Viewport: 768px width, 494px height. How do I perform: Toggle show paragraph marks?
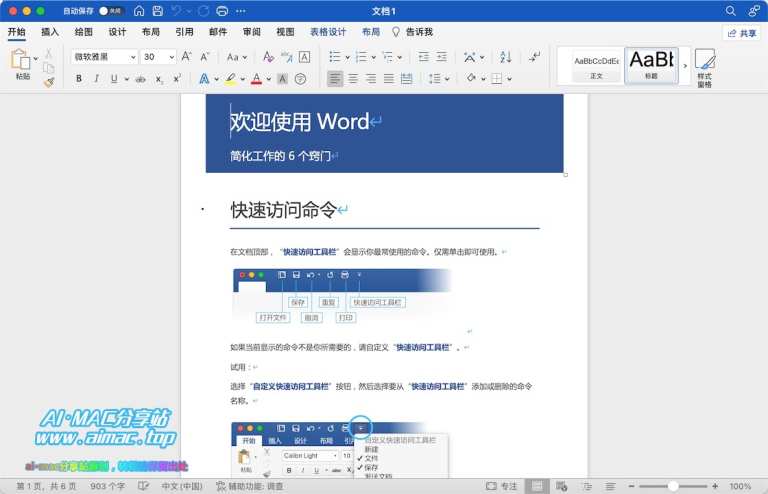534,57
